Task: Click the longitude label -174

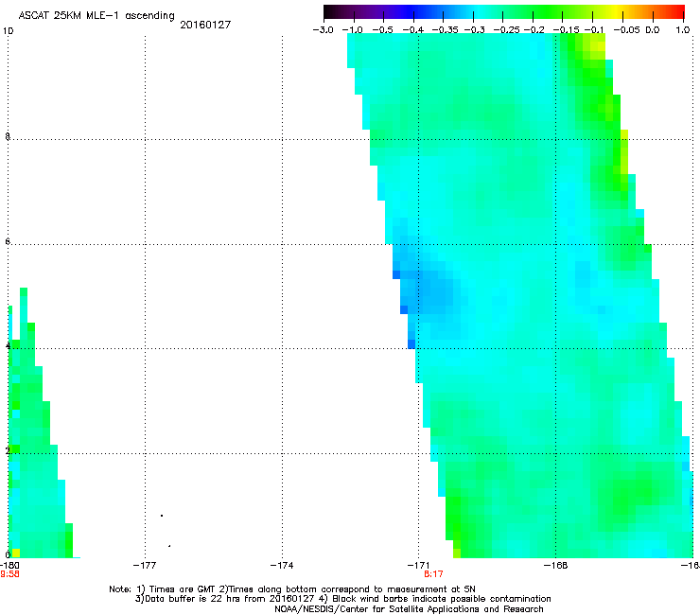Action: [x=282, y=566]
